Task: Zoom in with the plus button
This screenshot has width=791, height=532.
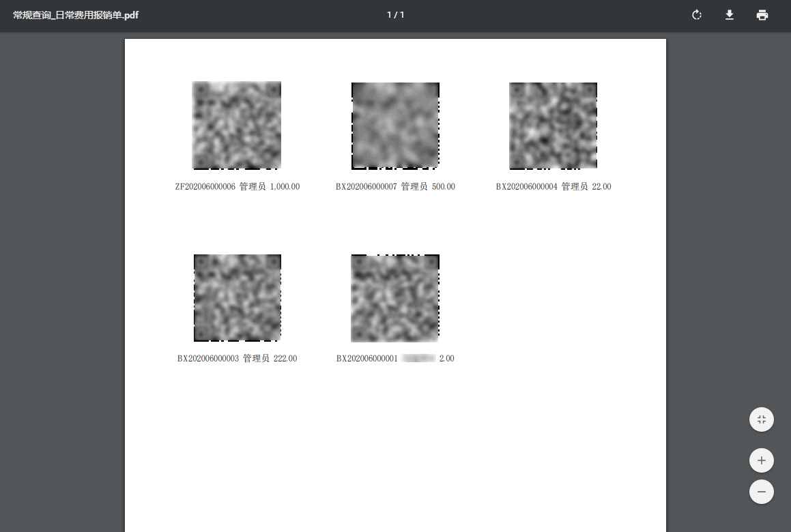Action: [762, 460]
